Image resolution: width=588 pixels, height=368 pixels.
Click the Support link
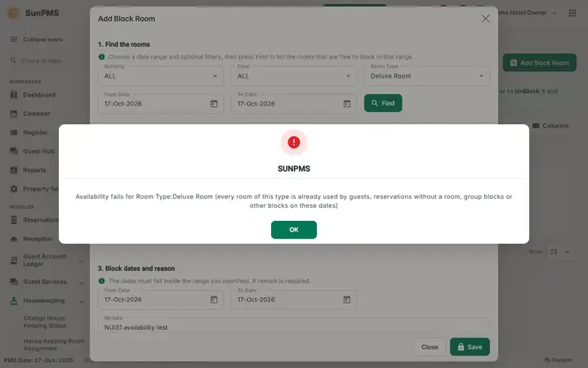pyautogui.click(x=559, y=360)
